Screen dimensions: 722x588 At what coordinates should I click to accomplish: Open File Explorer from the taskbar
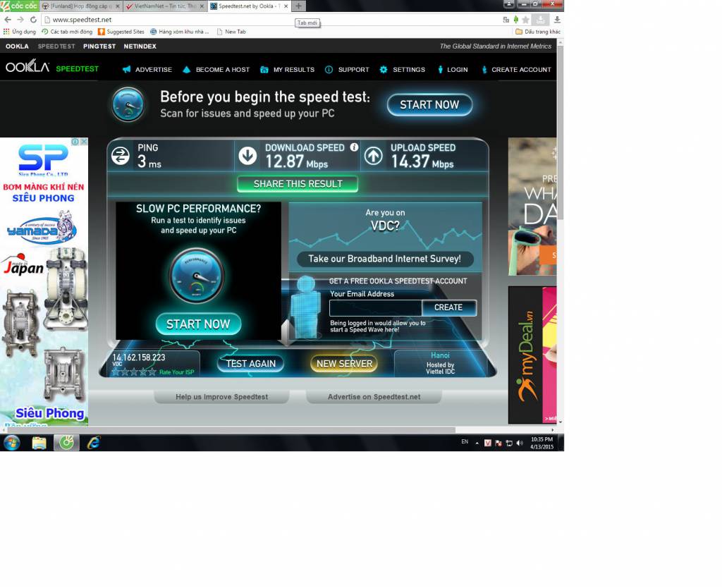point(39,443)
